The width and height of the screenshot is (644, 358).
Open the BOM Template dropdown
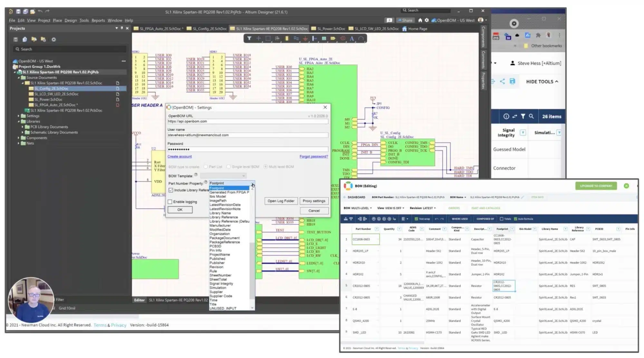[223, 176]
